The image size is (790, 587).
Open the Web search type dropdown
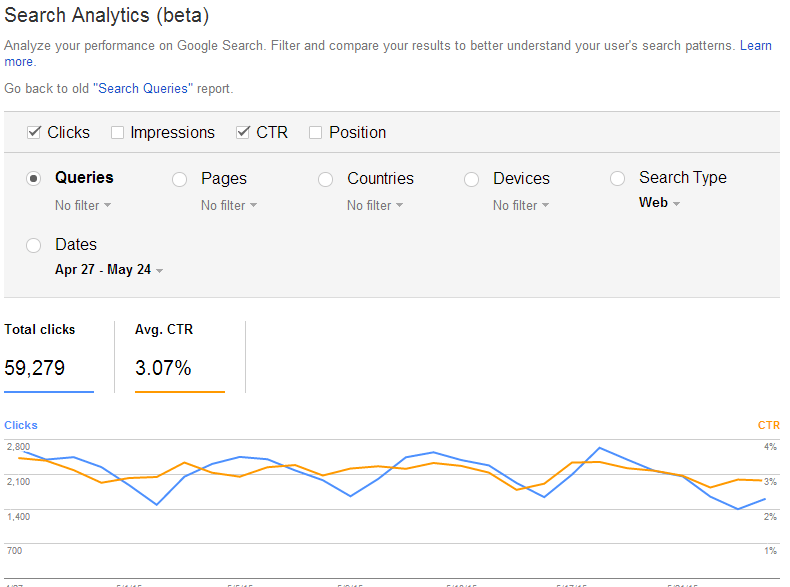pyautogui.click(x=659, y=203)
